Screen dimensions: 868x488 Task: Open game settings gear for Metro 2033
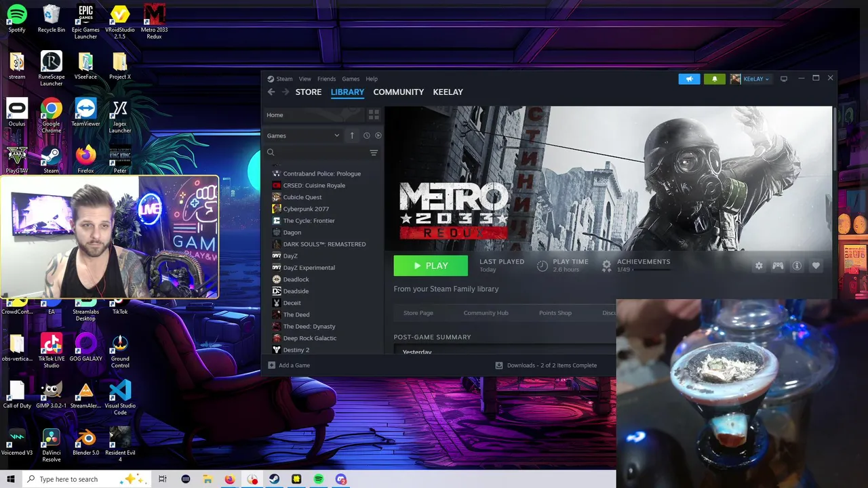pos(759,266)
